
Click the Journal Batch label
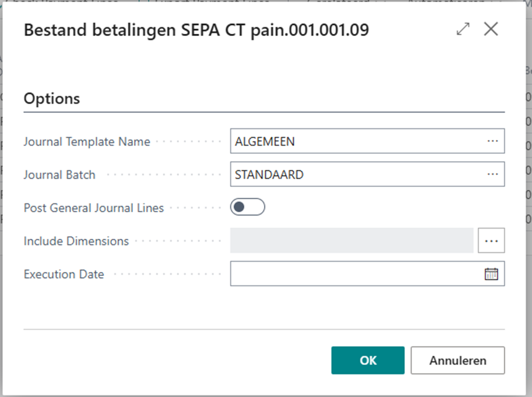[x=60, y=175]
